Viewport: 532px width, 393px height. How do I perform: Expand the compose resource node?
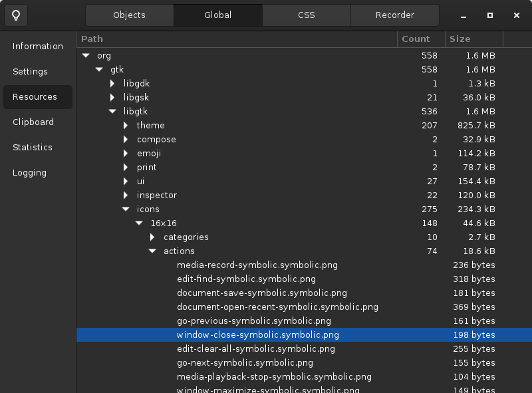(125, 139)
